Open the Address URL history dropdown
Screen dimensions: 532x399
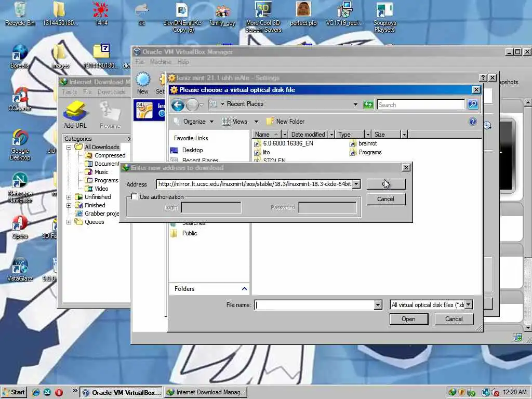356,184
